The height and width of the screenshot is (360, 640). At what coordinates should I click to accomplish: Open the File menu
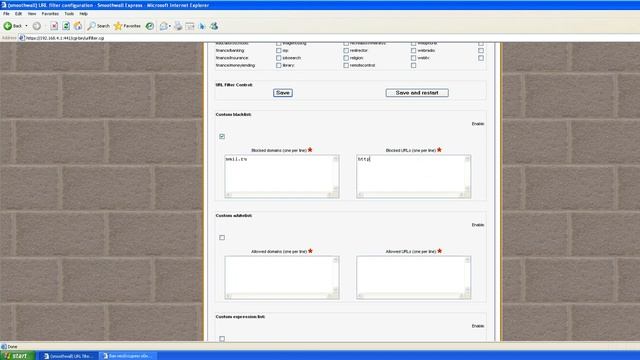(x=6, y=14)
